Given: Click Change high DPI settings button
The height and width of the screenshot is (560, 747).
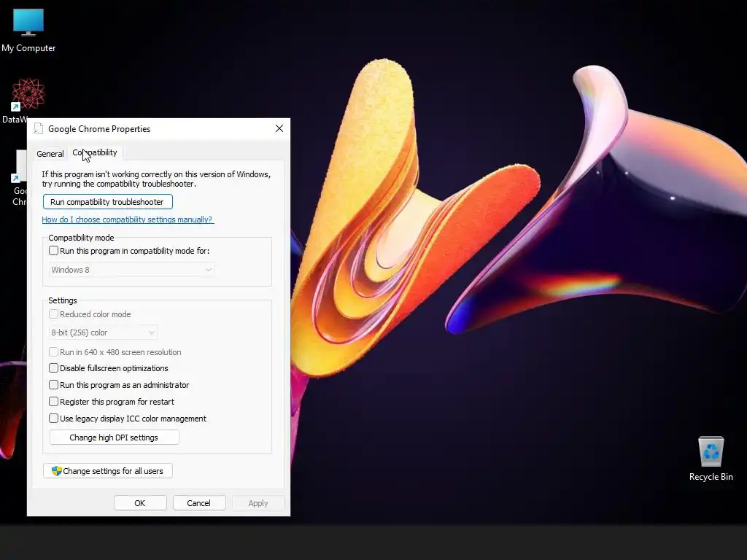Looking at the screenshot, I should [x=115, y=437].
